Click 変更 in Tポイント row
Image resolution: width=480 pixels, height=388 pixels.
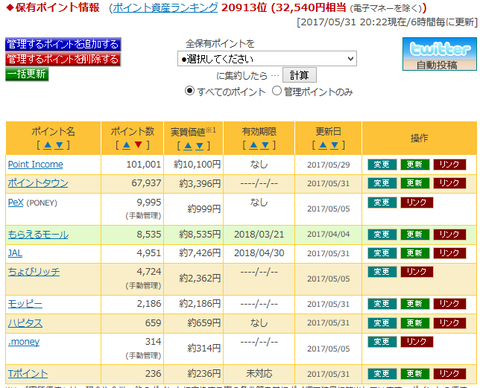point(382,374)
